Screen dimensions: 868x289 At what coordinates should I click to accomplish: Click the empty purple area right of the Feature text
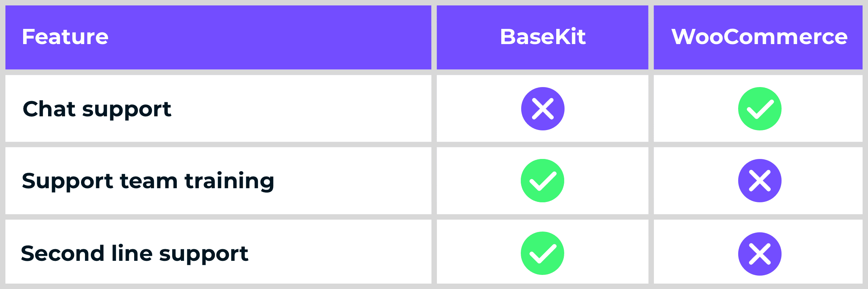pyautogui.click(x=271, y=37)
